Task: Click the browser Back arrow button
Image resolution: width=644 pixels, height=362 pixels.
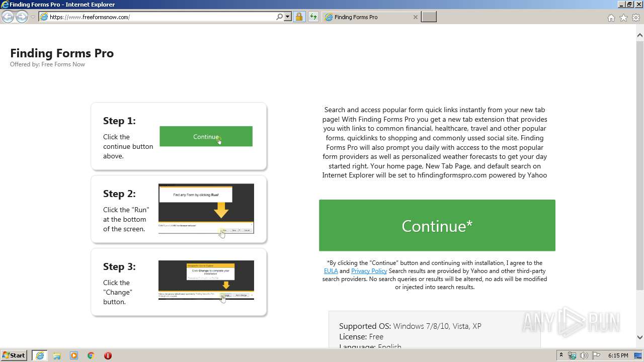Action: coord(8,17)
